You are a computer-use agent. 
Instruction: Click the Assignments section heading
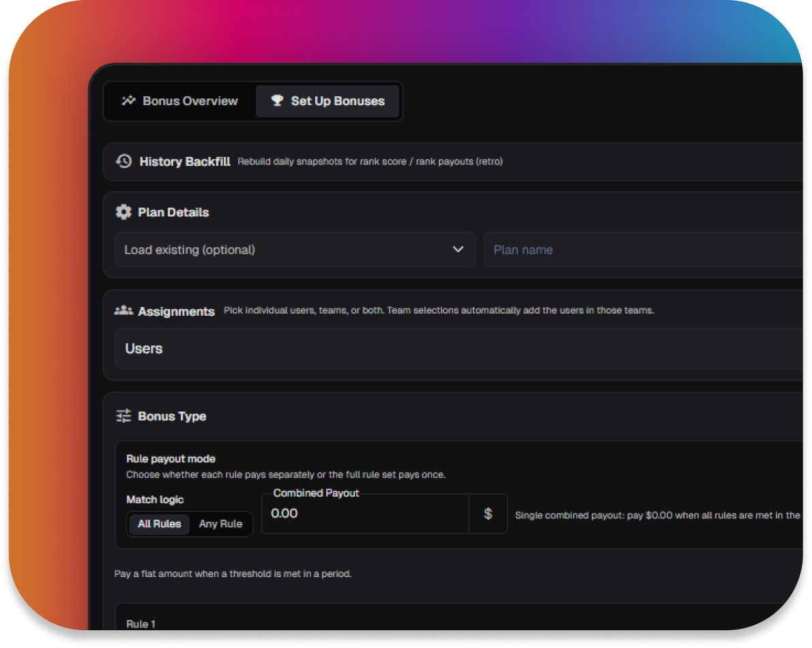point(176,311)
